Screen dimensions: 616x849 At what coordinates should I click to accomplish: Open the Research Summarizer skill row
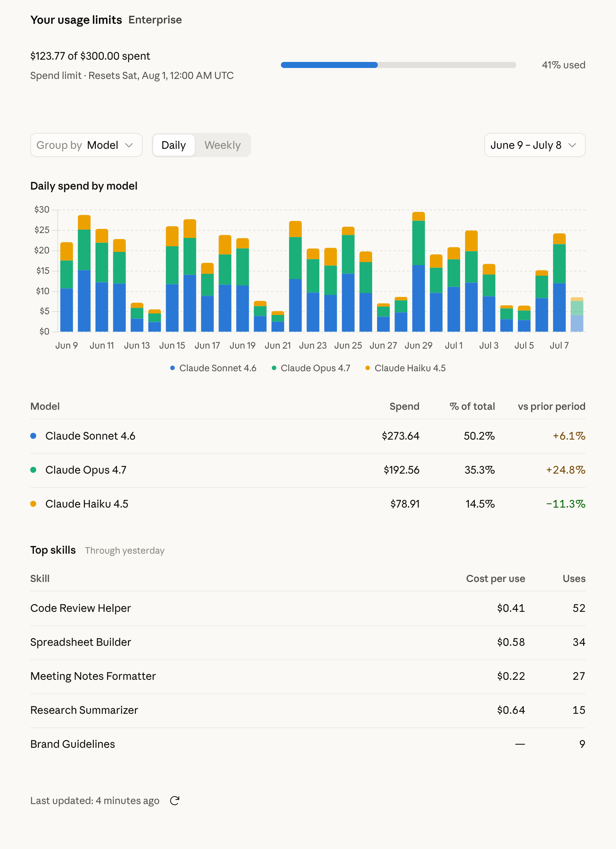click(308, 710)
